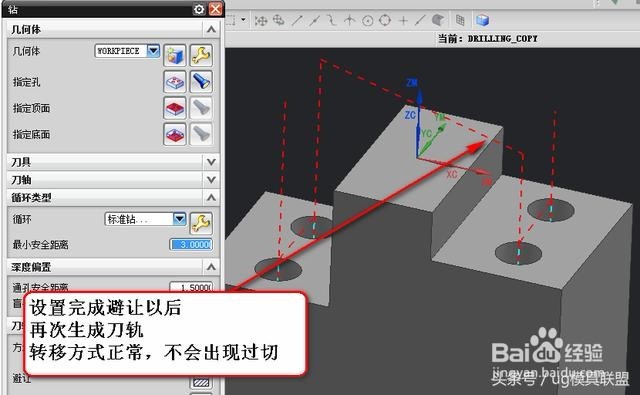Click the blue cube view icon

pyautogui.click(x=482, y=20)
